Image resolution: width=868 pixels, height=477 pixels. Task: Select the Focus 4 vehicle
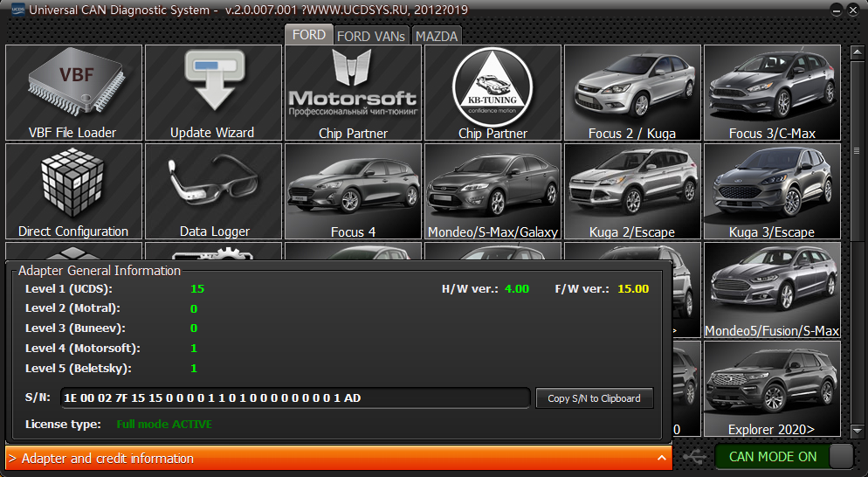point(353,191)
